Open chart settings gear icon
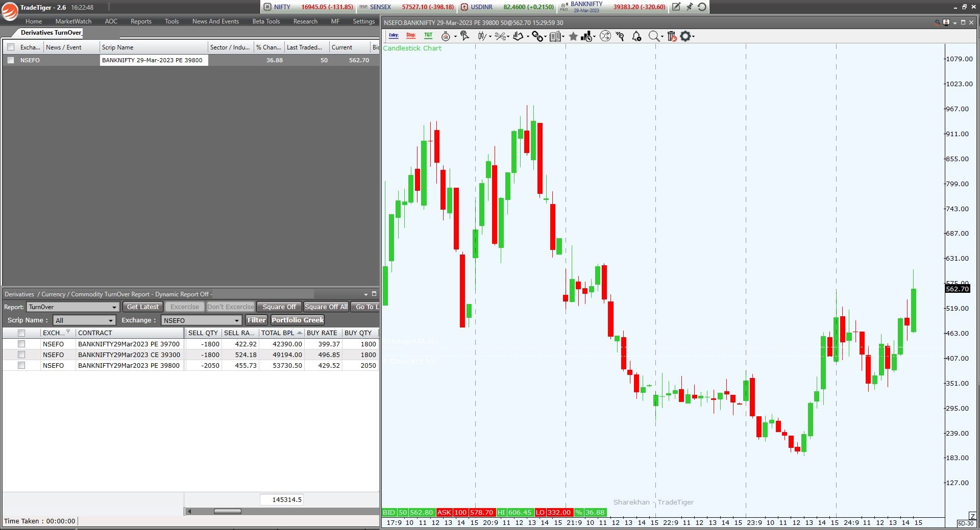Image resolution: width=980 pixels, height=530 pixels. click(x=685, y=36)
